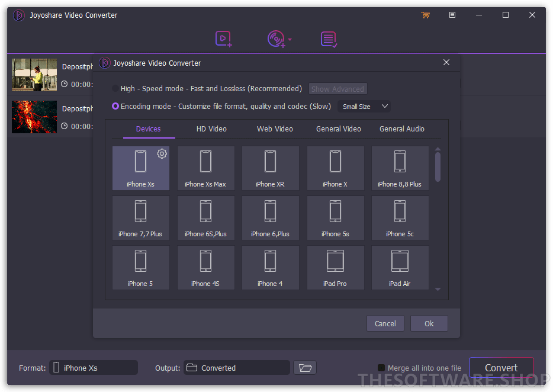Select the iPhone XR device preset
The width and height of the screenshot is (553, 392).
point(270,168)
